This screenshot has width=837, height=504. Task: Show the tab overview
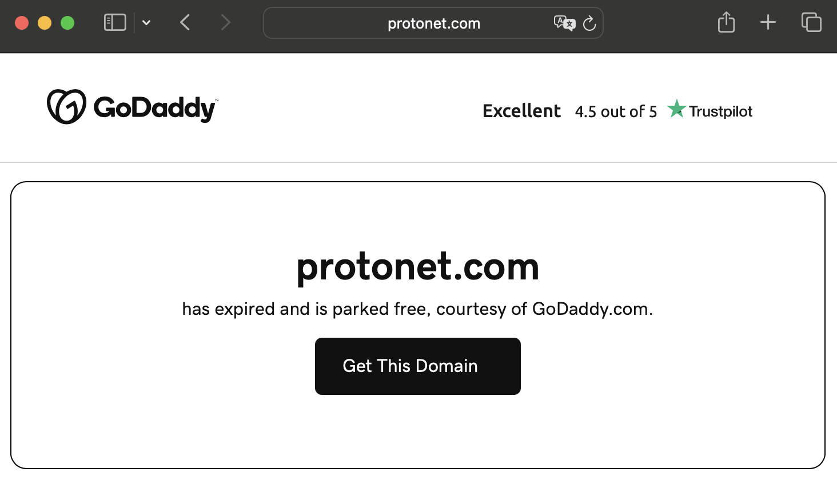click(x=811, y=22)
